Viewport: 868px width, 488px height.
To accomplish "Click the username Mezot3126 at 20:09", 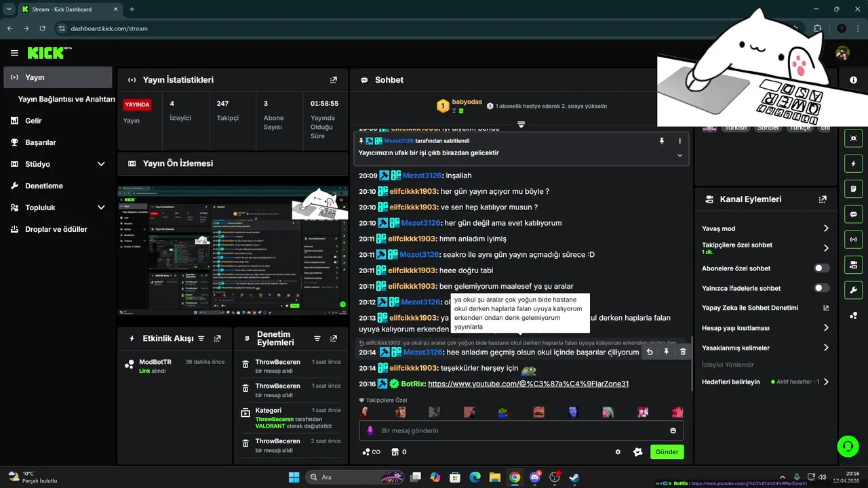I will 422,176.
